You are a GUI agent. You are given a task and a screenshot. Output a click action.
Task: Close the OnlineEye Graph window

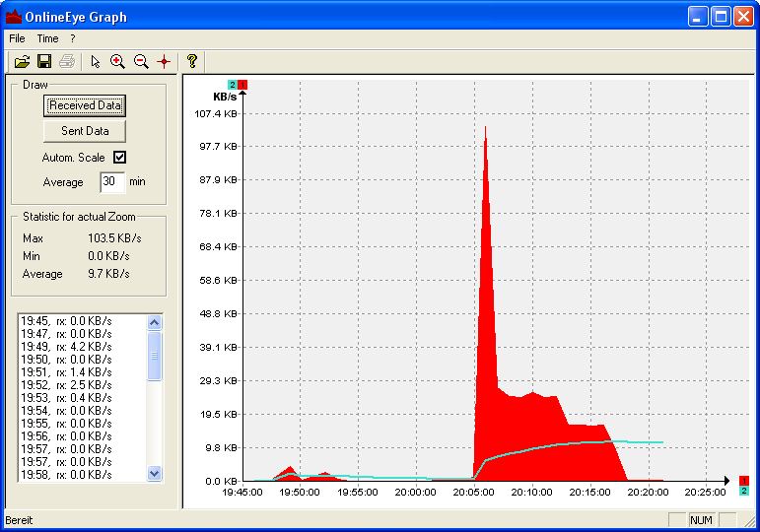coord(743,17)
